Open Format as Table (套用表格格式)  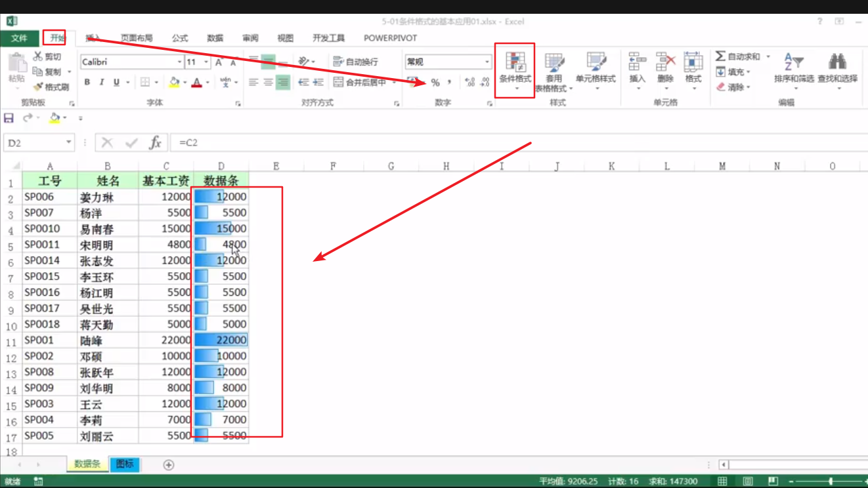(x=553, y=72)
